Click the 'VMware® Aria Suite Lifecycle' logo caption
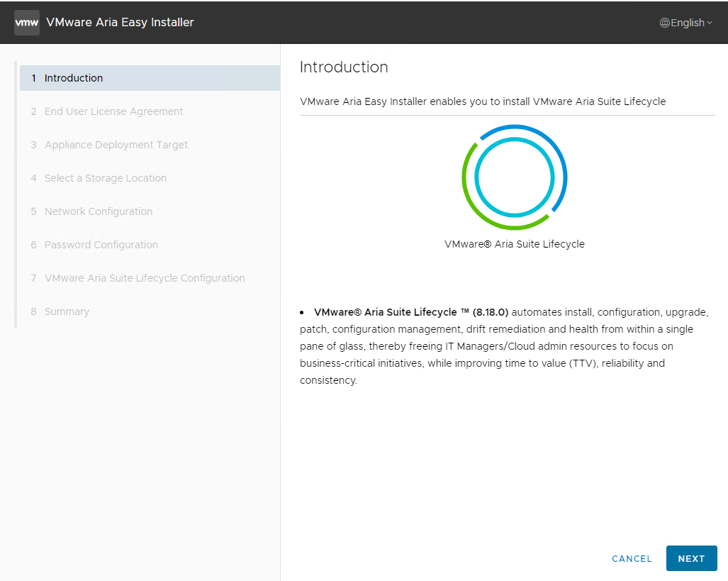 (515, 244)
